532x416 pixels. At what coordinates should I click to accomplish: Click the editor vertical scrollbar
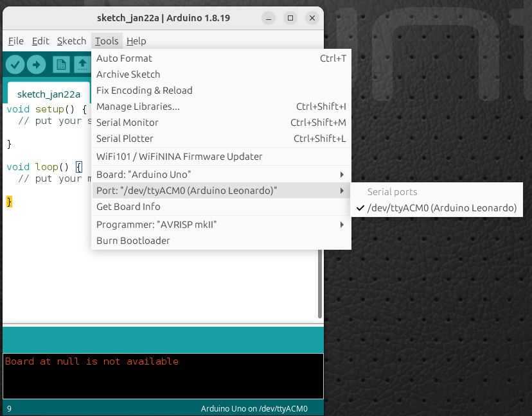coord(319,284)
